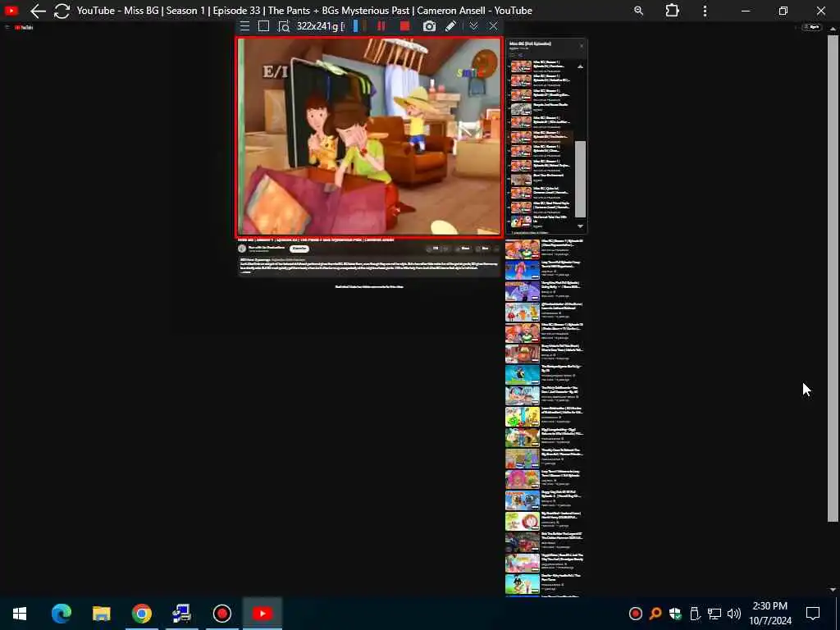Open the last visible playlist item
Image resolution: width=840 pixels, height=630 pixels.
click(x=541, y=221)
